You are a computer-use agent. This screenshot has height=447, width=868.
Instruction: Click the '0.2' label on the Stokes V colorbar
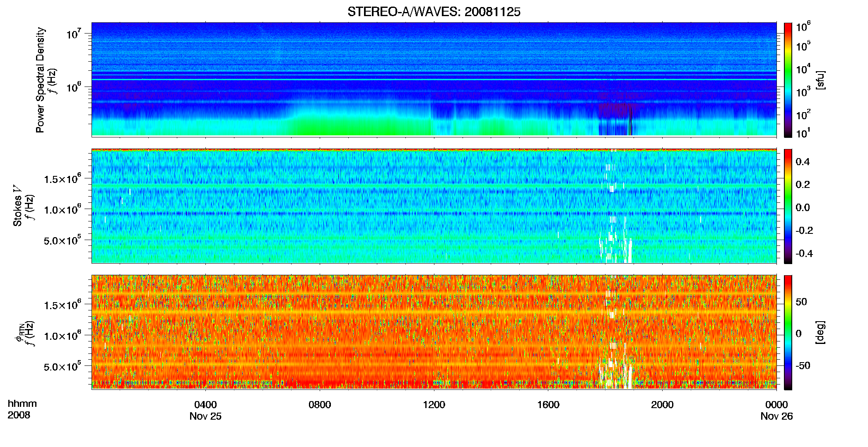coord(803,185)
